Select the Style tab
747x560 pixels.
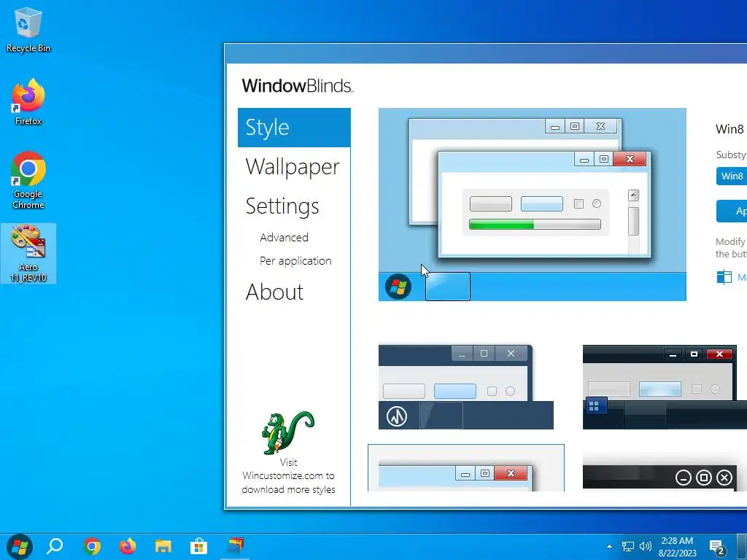[x=294, y=128]
